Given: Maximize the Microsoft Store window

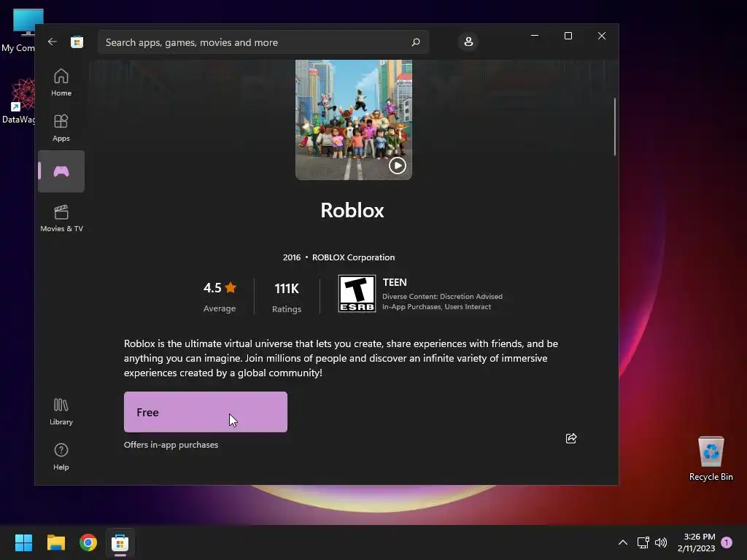Looking at the screenshot, I should click(568, 36).
